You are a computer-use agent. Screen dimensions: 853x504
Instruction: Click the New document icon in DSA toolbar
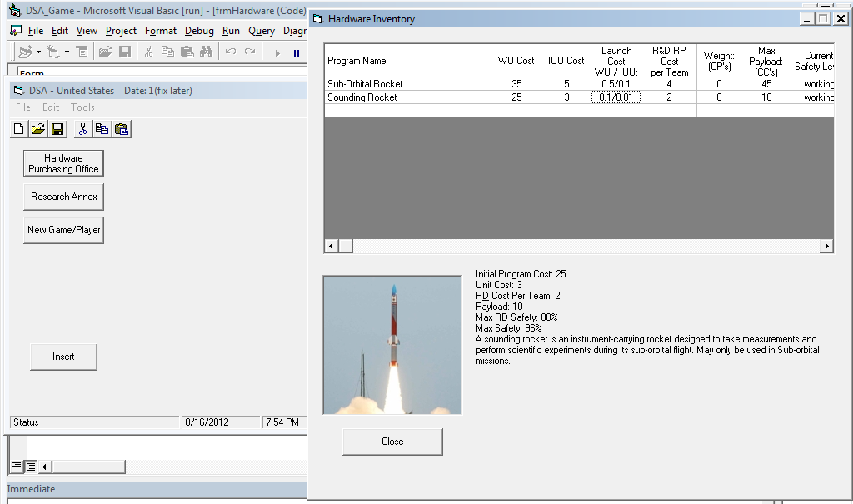(18, 129)
